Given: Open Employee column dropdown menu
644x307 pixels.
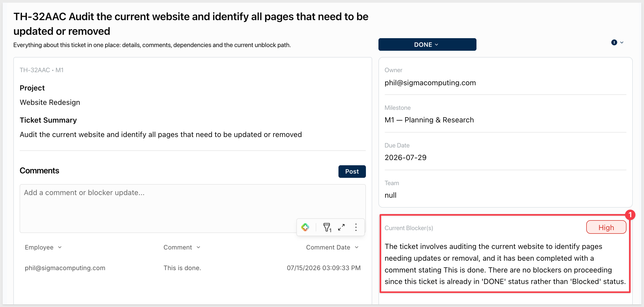Looking at the screenshot, I should [60, 247].
